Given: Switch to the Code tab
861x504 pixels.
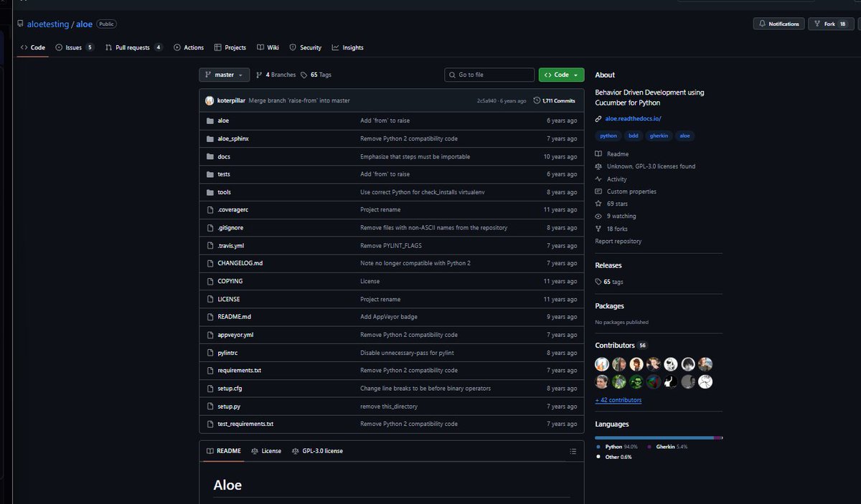Looking at the screenshot, I should tap(33, 47).
